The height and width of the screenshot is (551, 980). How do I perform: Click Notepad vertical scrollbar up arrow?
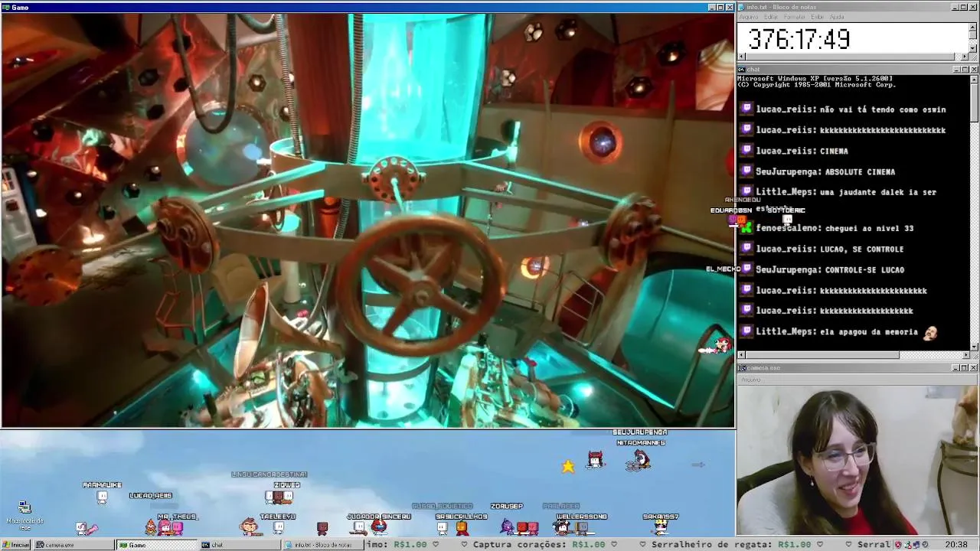click(973, 26)
